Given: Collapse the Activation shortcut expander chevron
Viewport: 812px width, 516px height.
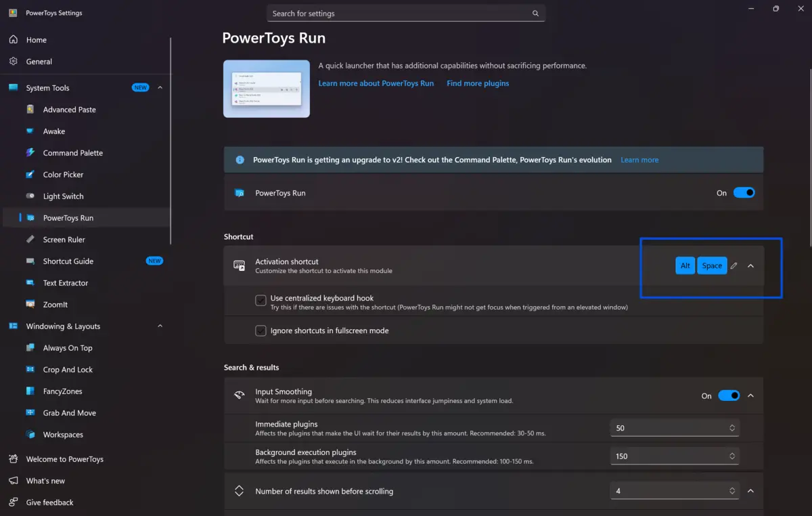Looking at the screenshot, I should [x=750, y=266].
